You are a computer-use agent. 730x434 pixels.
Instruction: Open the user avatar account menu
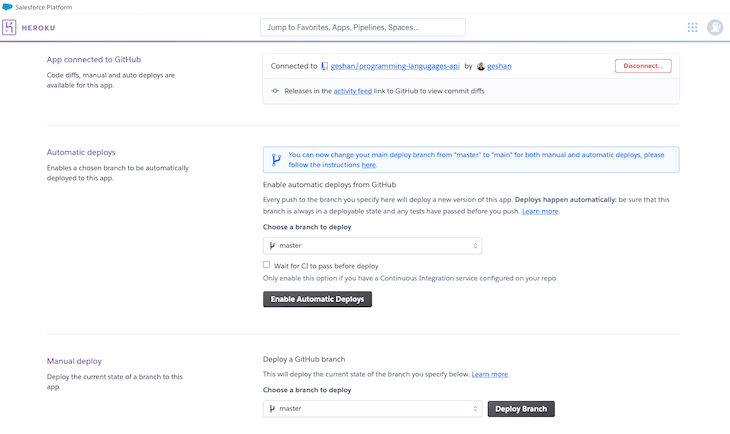tap(715, 28)
